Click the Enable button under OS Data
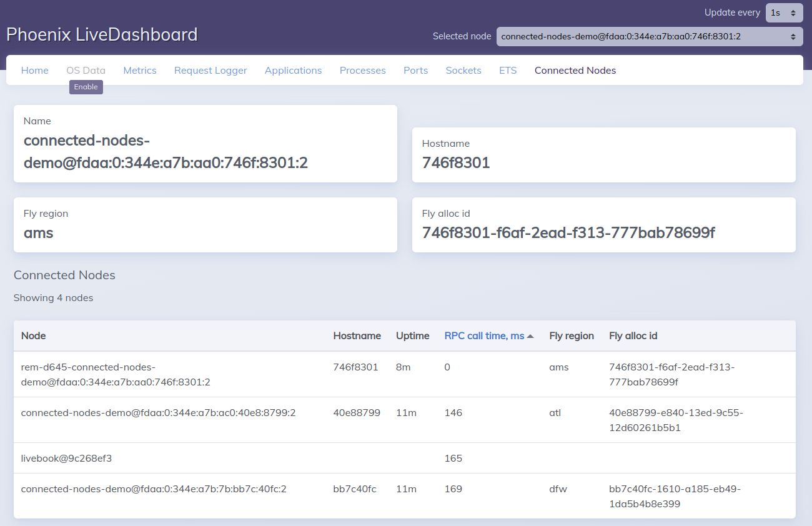Image resolution: width=812 pixels, height=526 pixels. point(86,87)
